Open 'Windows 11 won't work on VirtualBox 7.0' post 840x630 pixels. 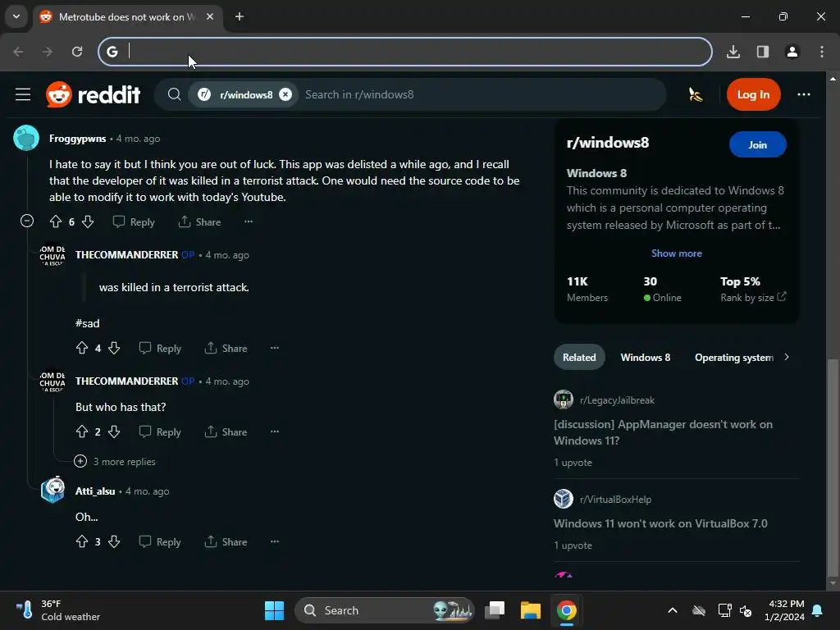click(x=660, y=523)
